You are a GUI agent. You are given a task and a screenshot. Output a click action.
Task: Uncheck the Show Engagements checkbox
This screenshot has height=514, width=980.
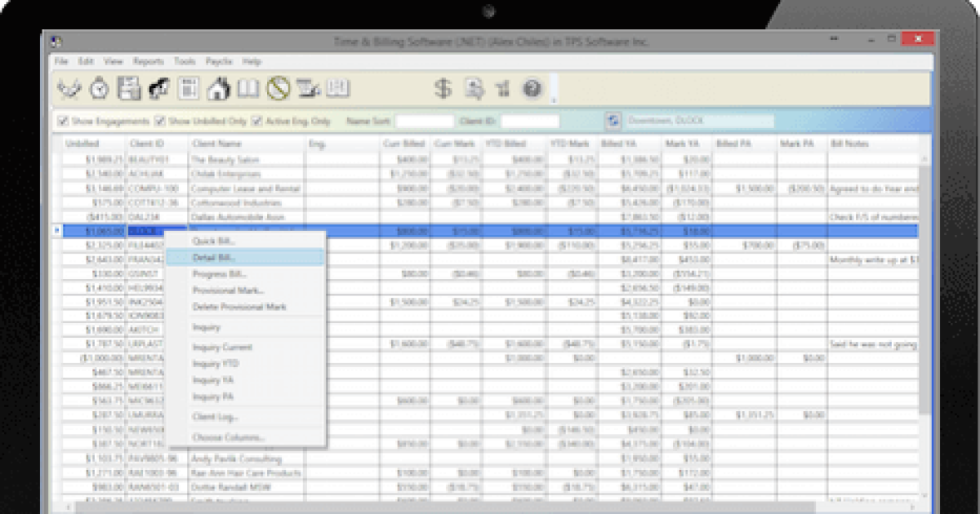(62, 120)
